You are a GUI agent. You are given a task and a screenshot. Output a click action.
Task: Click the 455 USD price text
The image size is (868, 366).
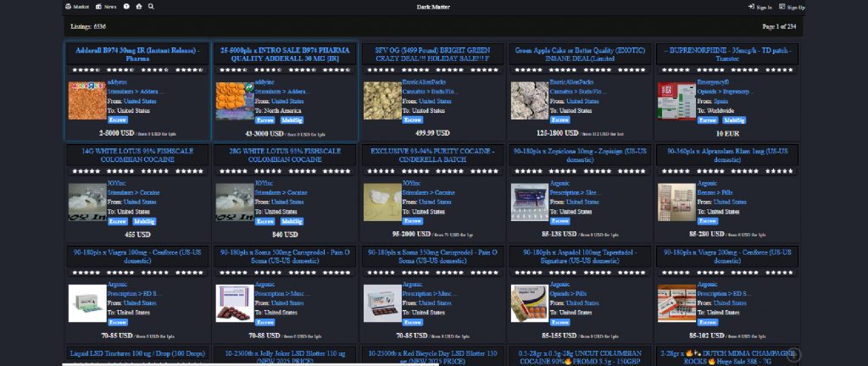137,235
